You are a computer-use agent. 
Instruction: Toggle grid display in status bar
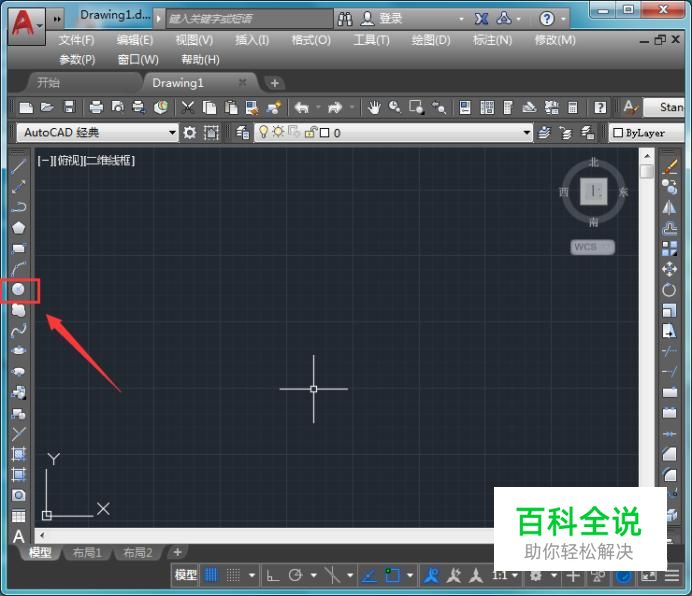tap(211, 575)
